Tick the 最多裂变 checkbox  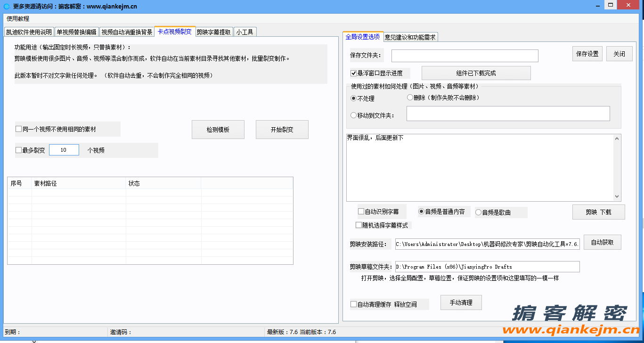click(x=19, y=150)
